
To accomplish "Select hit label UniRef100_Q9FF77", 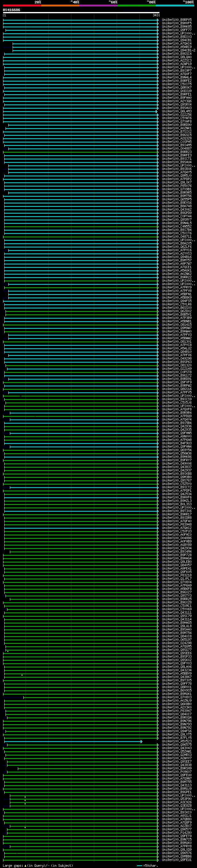I will click(177, 30).
